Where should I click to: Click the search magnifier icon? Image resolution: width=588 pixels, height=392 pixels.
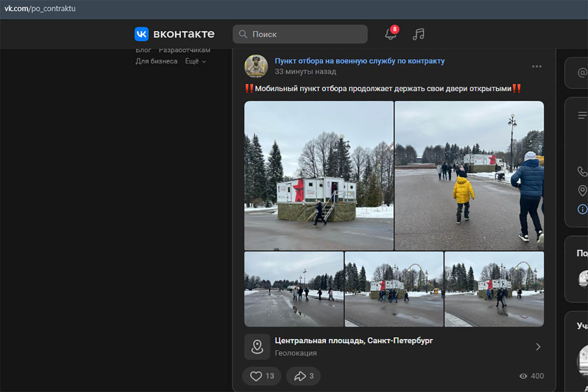[x=243, y=34]
